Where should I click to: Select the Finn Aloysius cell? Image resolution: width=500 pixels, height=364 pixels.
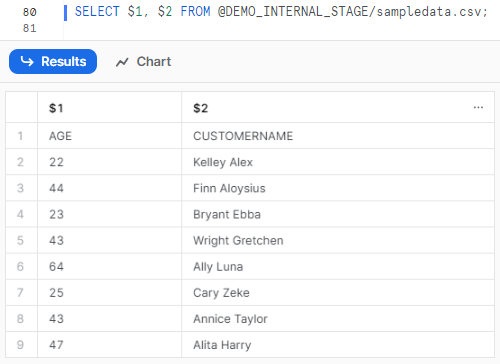coord(338,188)
